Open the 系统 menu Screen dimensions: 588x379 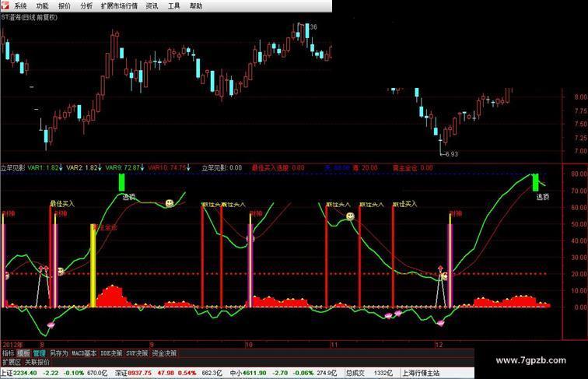(21, 6)
